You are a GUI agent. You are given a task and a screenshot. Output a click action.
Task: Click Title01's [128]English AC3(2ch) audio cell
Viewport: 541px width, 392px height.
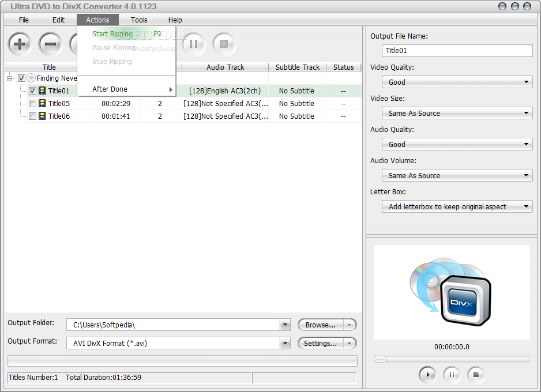225,91
